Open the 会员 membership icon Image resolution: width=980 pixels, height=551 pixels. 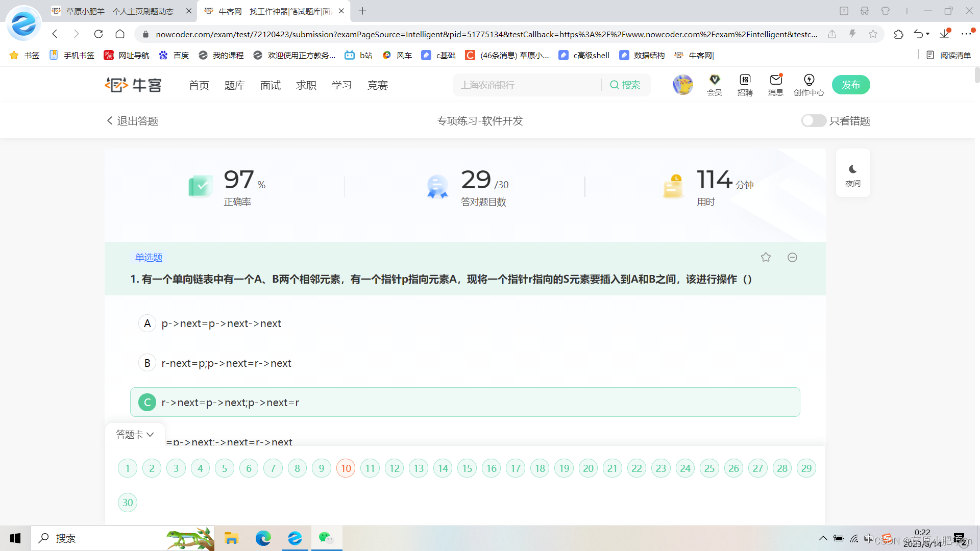(714, 84)
